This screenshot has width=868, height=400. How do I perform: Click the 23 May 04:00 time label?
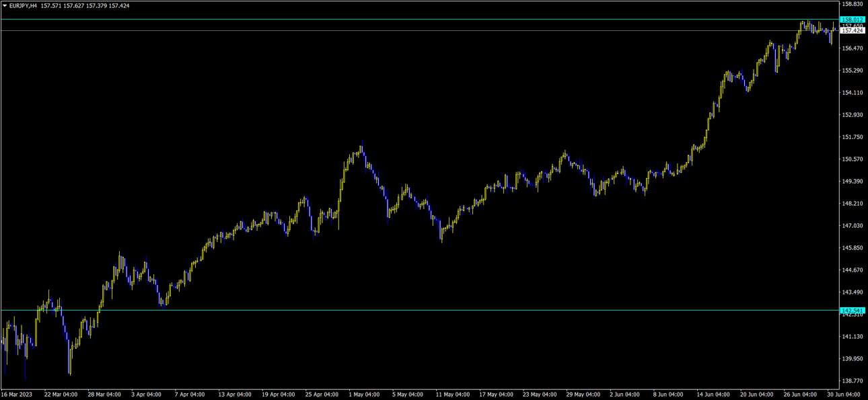point(540,395)
